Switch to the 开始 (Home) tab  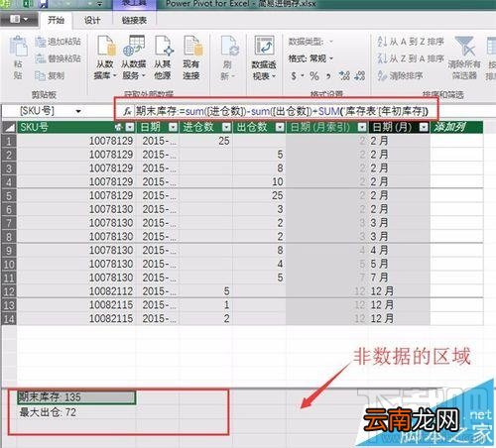point(56,20)
